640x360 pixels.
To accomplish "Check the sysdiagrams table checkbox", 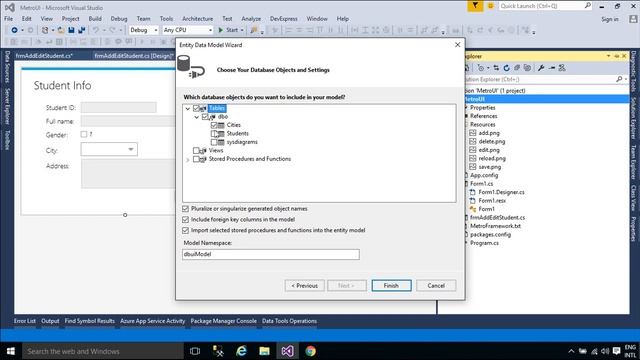I will point(214,142).
